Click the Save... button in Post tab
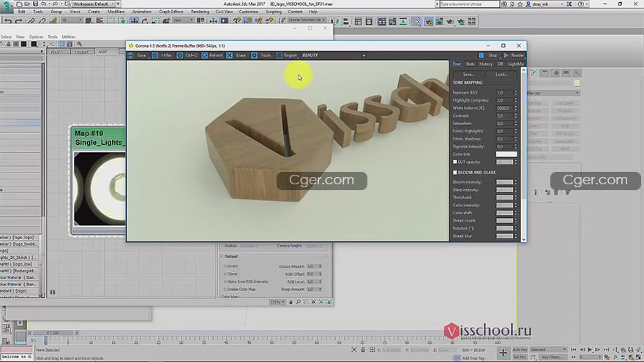644x362 pixels. click(x=468, y=75)
